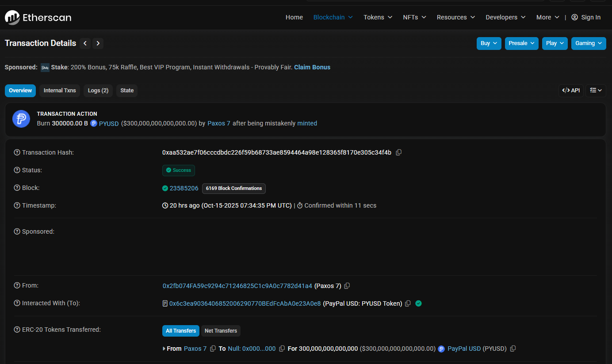Open the Developers dropdown
Screen dimensions: 612x364
coord(506,17)
